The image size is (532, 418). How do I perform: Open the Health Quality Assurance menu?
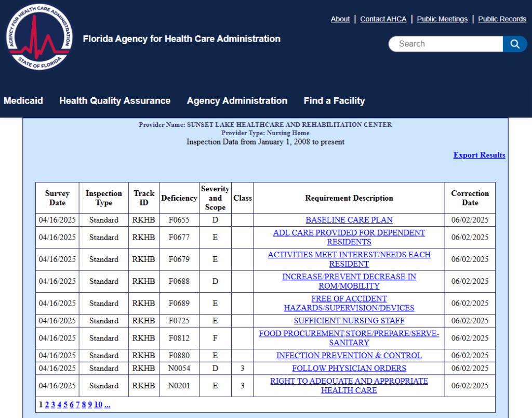[x=114, y=100]
